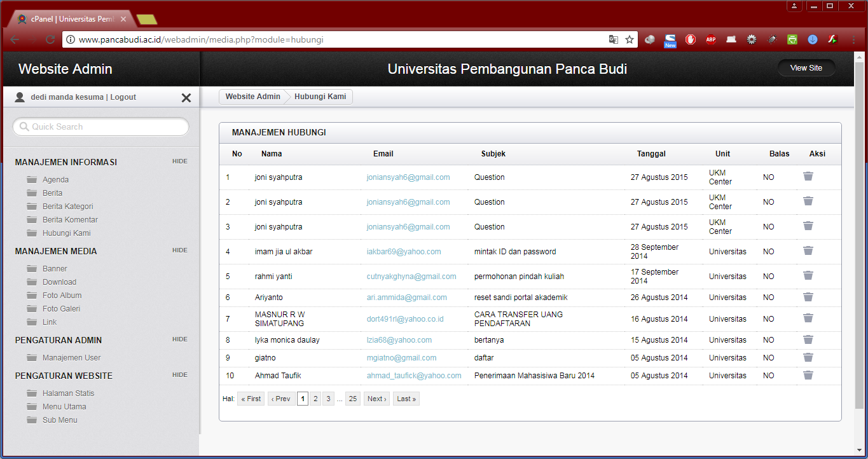Open the Berita folder in sidebar

(x=52, y=193)
